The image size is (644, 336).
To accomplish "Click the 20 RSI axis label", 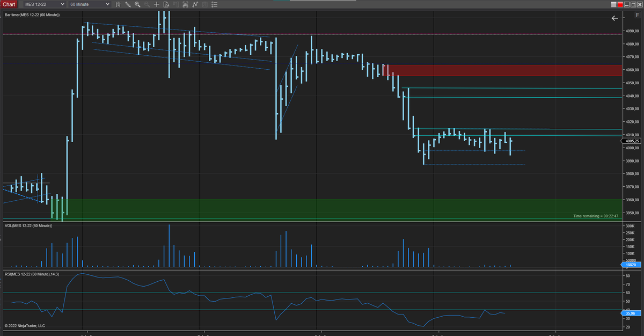I will 628,327.
